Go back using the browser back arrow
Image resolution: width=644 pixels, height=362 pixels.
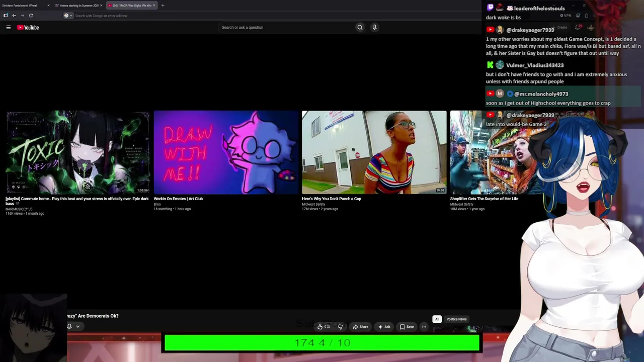14,16
